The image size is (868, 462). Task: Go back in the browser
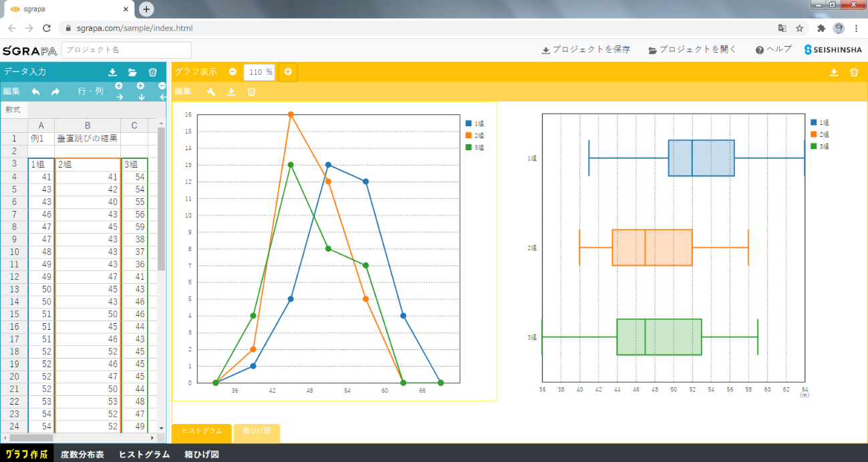(11, 28)
